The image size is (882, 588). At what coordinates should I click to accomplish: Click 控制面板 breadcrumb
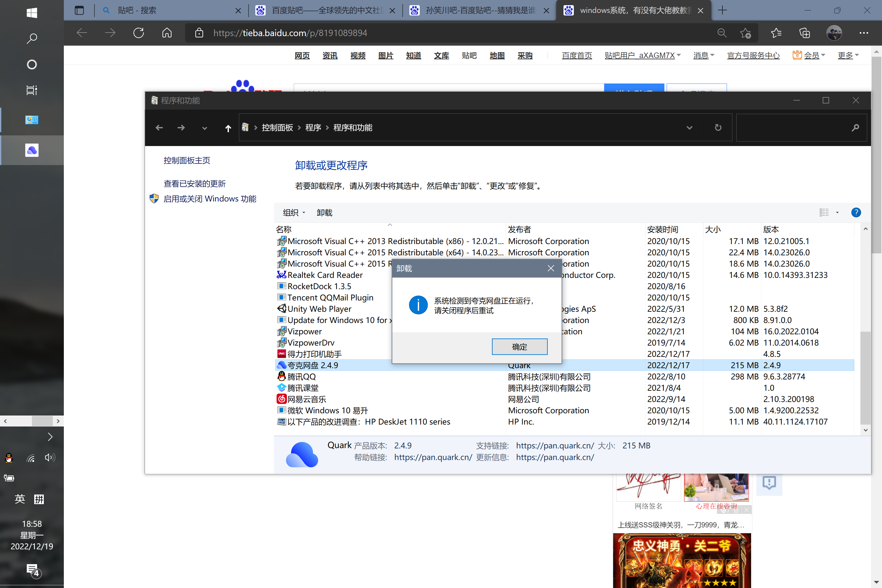(x=277, y=128)
